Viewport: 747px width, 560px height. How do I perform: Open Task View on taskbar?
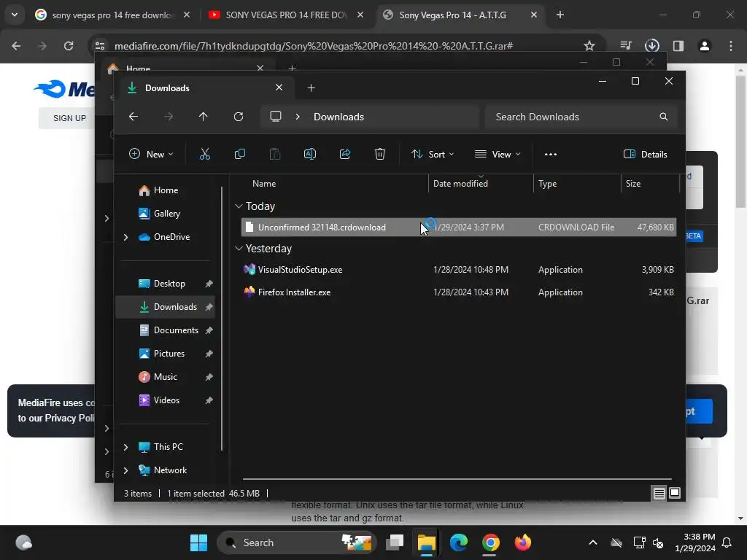click(395, 542)
